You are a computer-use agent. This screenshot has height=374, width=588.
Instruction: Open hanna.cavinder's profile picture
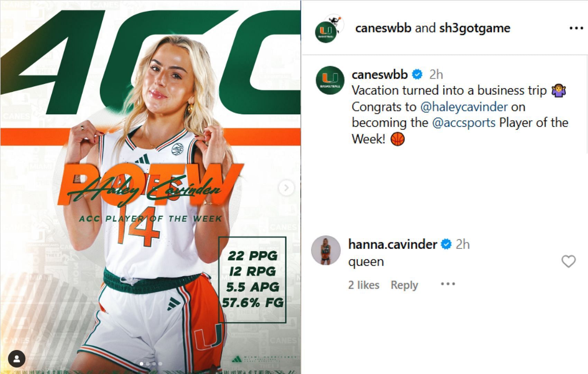[x=326, y=250]
